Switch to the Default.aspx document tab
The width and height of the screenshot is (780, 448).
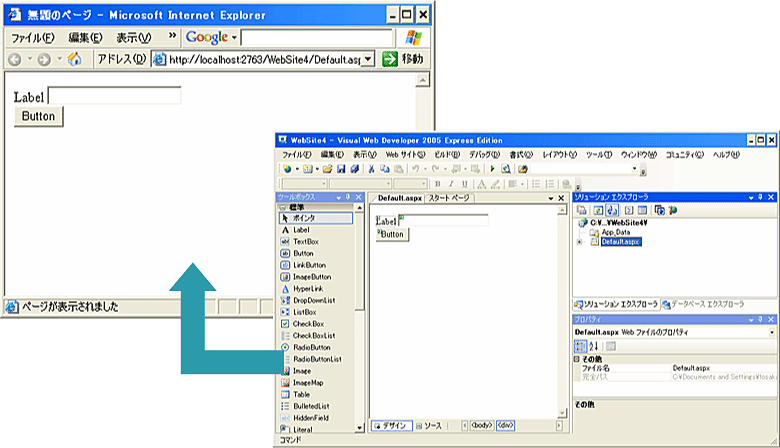tap(399, 198)
